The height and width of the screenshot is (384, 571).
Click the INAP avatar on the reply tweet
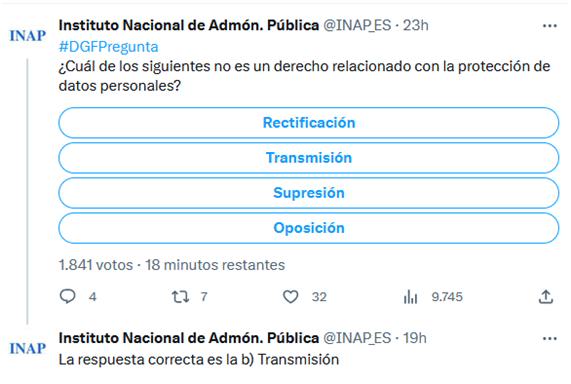click(28, 348)
